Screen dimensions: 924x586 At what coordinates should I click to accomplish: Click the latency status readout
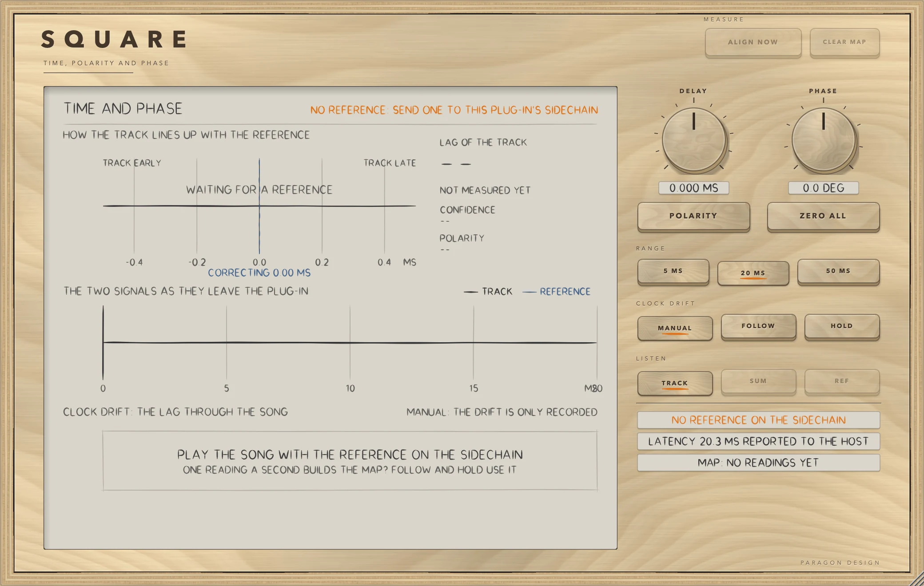[759, 441]
